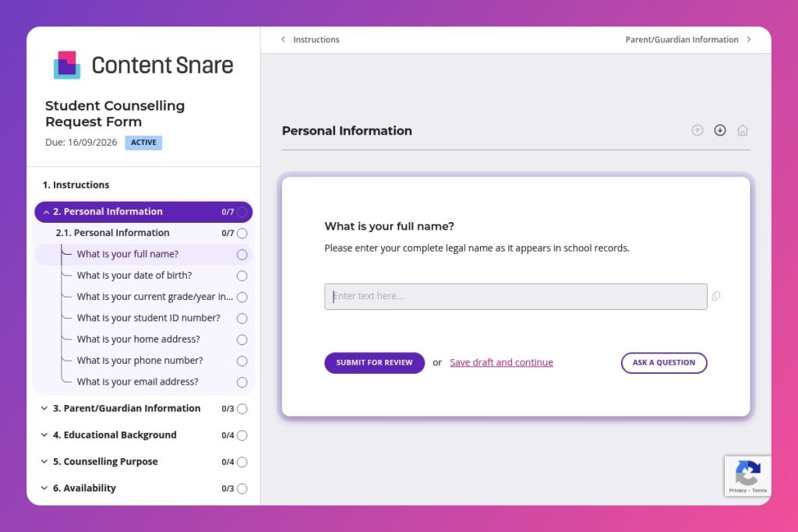Open 6. Availability section
Viewport: 798px width, 532px height.
[84, 488]
